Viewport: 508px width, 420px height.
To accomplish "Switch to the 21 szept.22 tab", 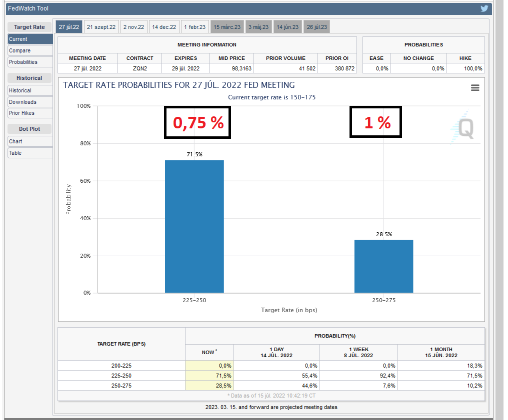I will pyautogui.click(x=101, y=27).
